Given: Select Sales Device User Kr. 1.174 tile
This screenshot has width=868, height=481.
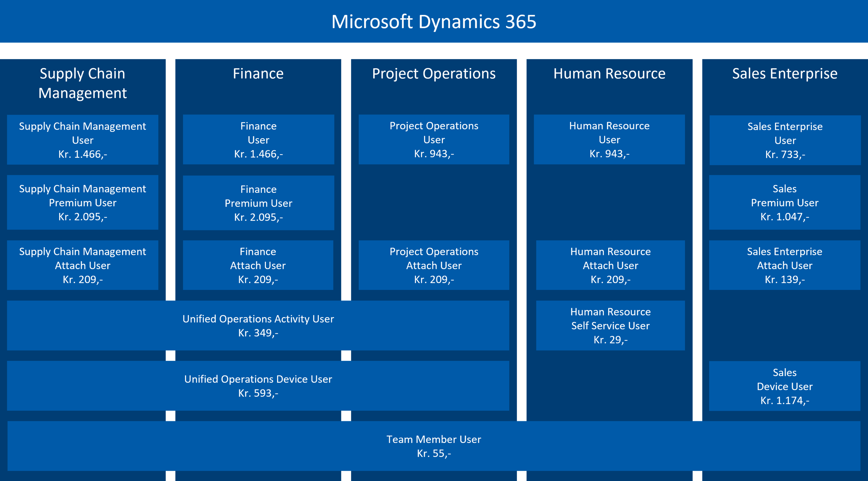Looking at the screenshot, I should click(x=784, y=386).
